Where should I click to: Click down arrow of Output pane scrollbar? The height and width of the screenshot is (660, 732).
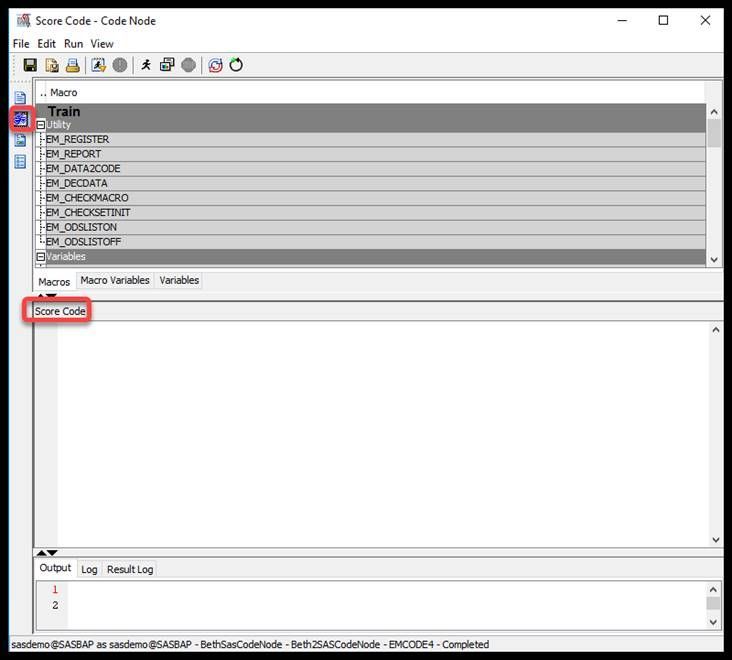point(713,622)
